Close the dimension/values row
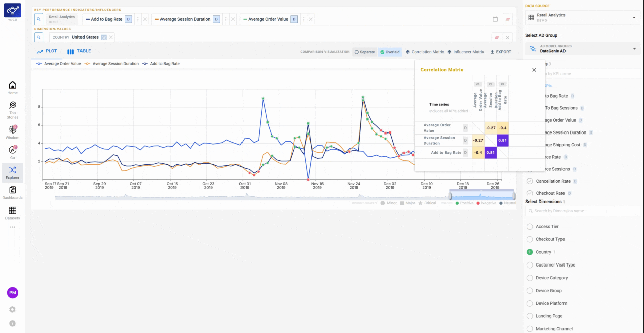The height and width of the screenshot is (333, 644). [508, 37]
